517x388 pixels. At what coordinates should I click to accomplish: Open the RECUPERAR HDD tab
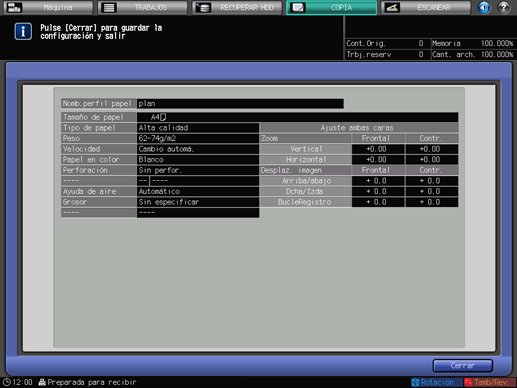coord(237,7)
